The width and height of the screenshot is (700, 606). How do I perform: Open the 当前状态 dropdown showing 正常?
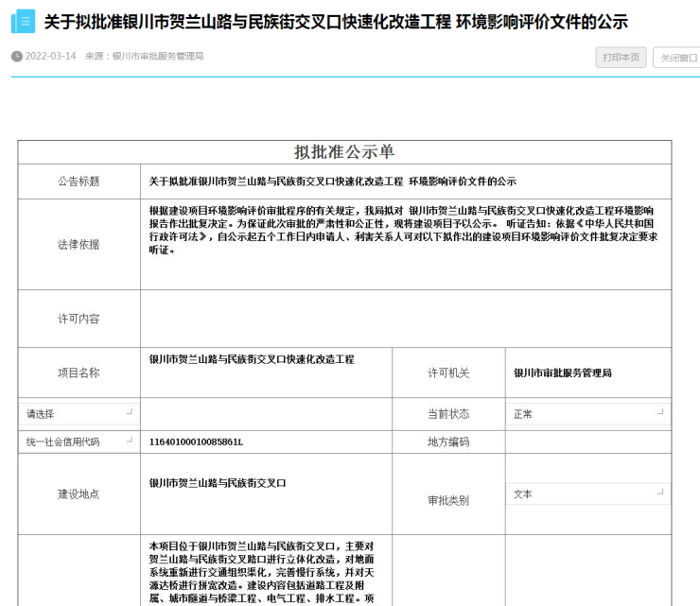[x=587, y=414]
